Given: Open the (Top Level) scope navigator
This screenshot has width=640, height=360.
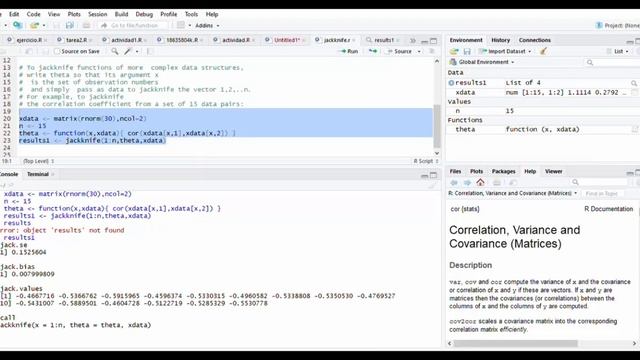Looking at the screenshot, I should point(38,161).
